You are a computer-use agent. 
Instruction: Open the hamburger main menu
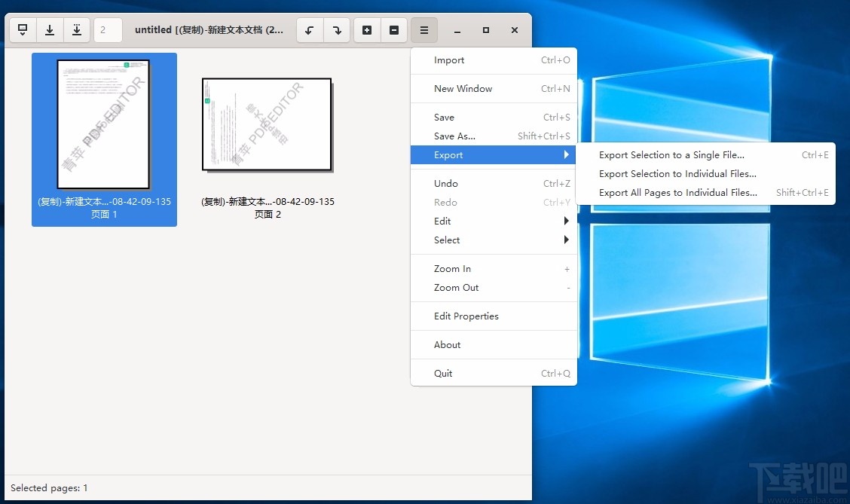[x=423, y=30]
